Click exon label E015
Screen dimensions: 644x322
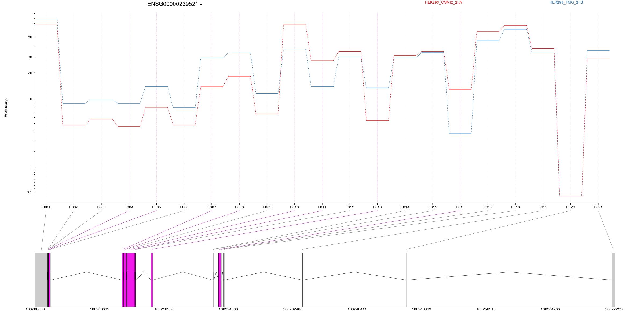pyautogui.click(x=433, y=207)
